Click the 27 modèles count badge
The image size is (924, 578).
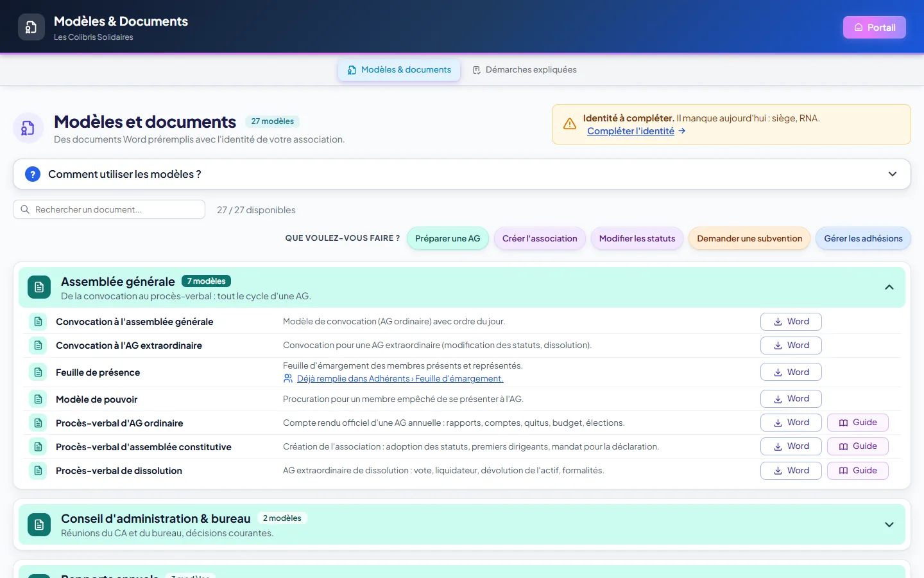pyautogui.click(x=273, y=121)
